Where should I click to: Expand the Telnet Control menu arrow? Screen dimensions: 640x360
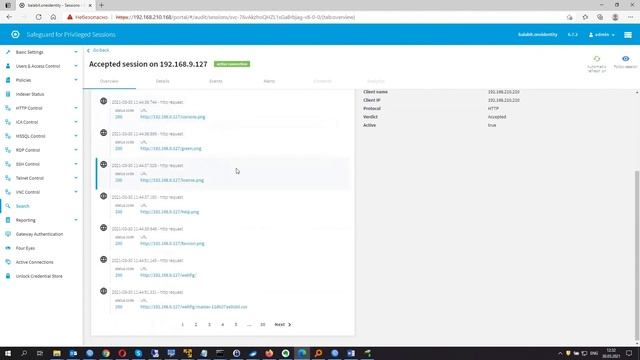(x=76, y=178)
